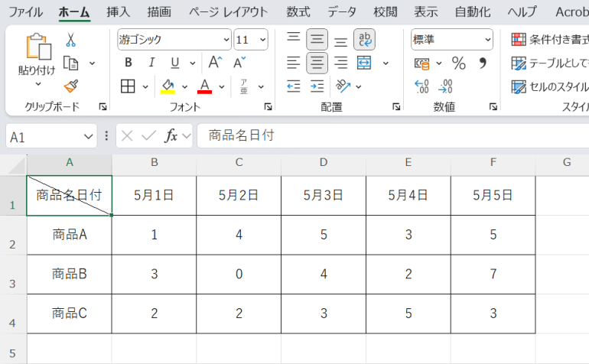Open the number group dialog launcher
Image resolution: width=589 pixels, height=364 pixels.
coord(493,107)
